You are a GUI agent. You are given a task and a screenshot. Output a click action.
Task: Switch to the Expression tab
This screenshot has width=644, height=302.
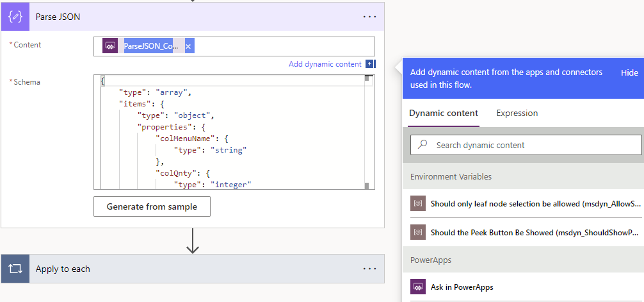[x=517, y=113]
